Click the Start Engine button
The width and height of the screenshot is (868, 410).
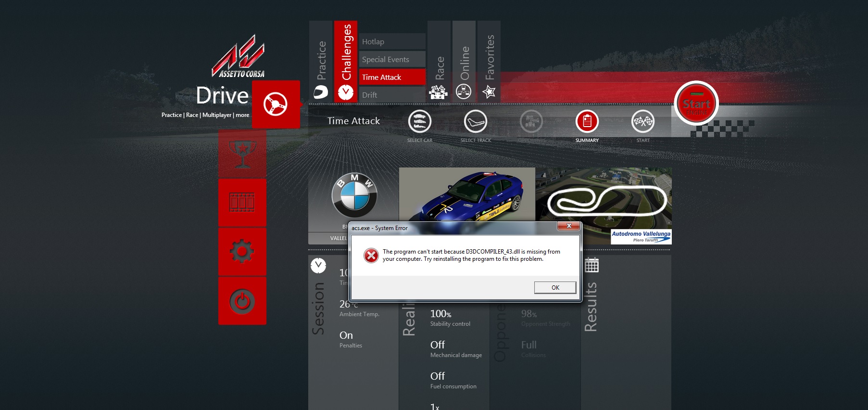696,103
